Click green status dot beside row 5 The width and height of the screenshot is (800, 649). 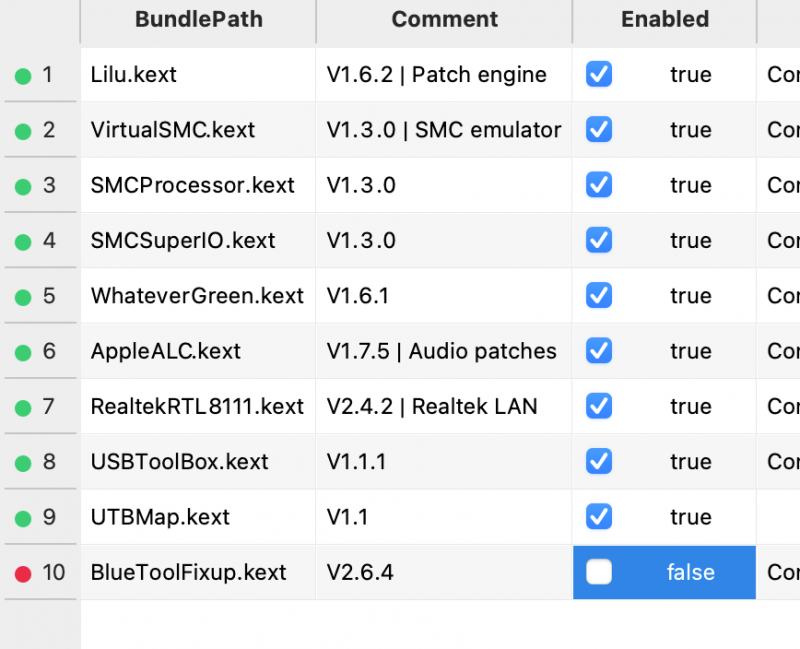[23, 297]
